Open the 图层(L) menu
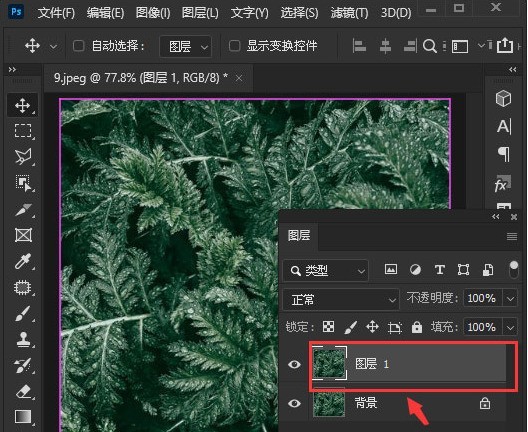 coord(200,13)
